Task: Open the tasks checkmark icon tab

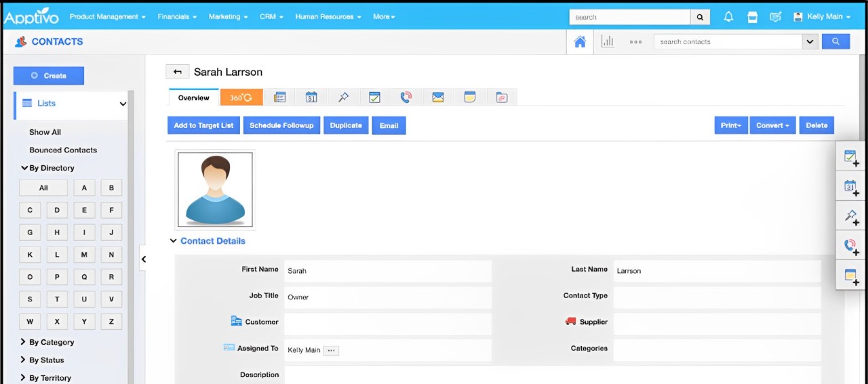Action: coord(374,98)
